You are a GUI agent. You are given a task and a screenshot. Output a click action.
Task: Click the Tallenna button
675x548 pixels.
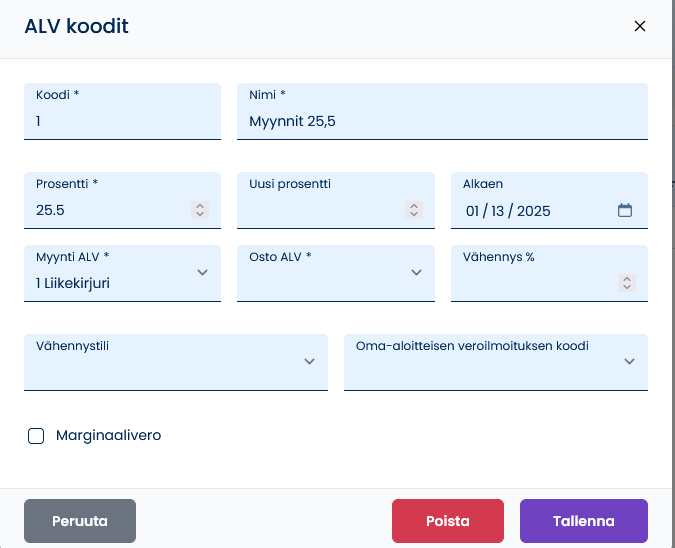[584, 521]
